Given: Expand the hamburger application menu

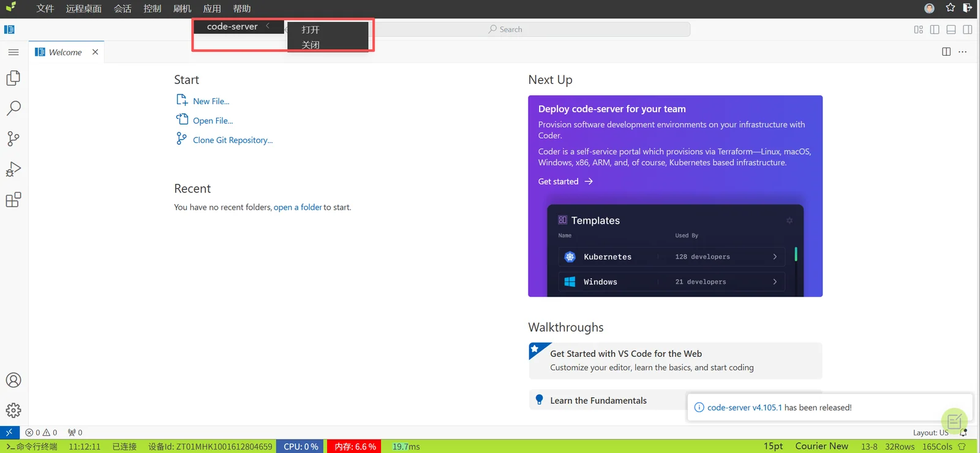Looking at the screenshot, I should [x=13, y=52].
